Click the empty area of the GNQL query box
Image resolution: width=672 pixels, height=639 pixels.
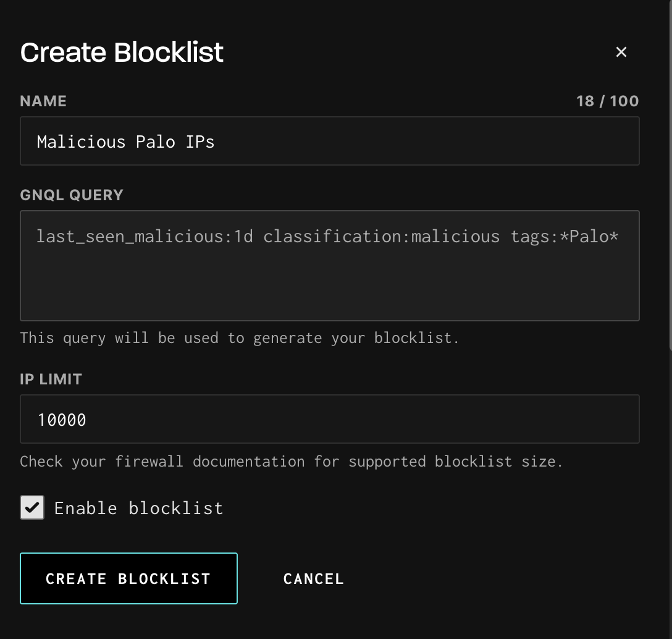click(329, 284)
